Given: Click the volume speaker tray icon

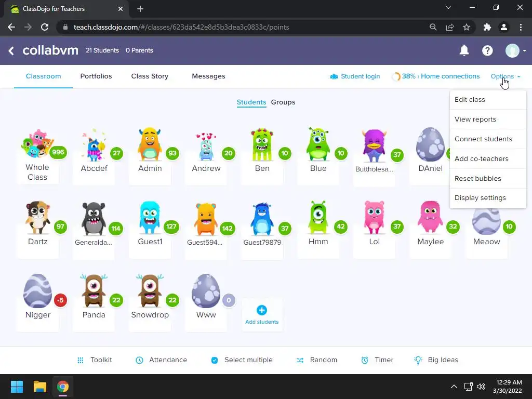Looking at the screenshot, I should 481,387.
